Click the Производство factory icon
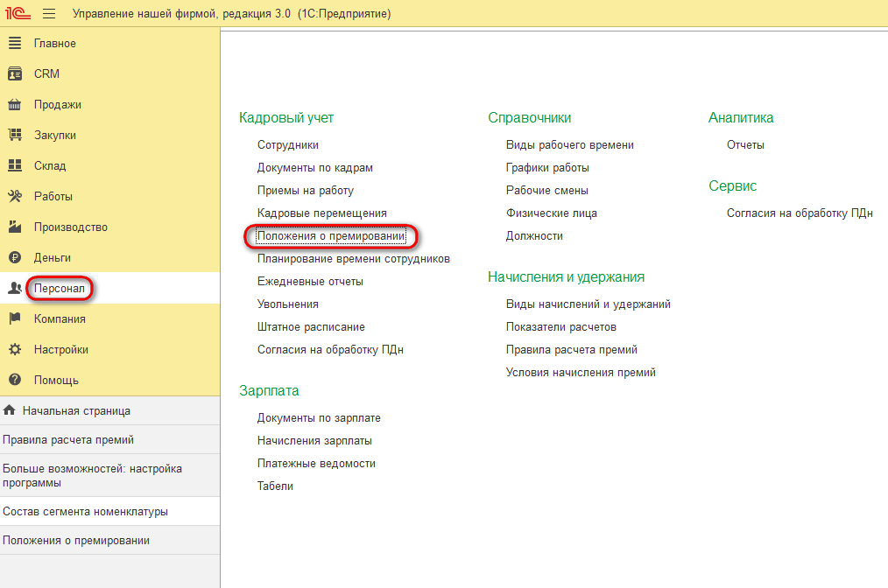This screenshot has width=888, height=588. pyautogui.click(x=15, y=227)
